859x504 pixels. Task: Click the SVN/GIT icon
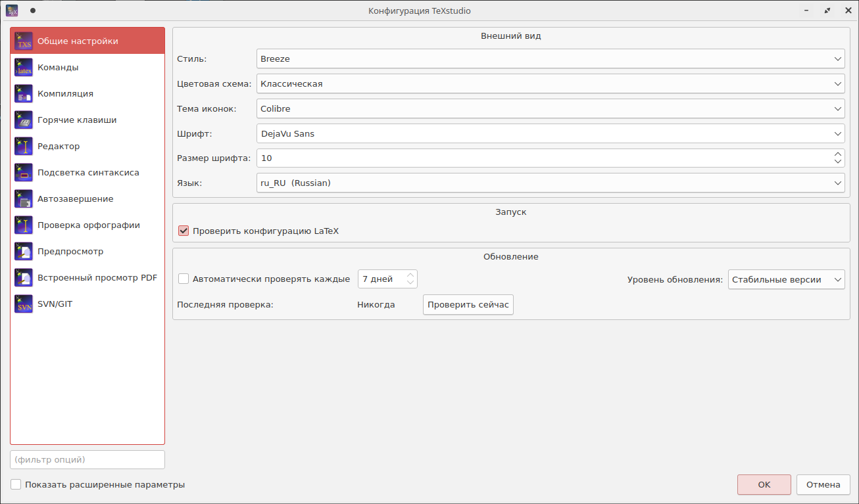point(24,304)
